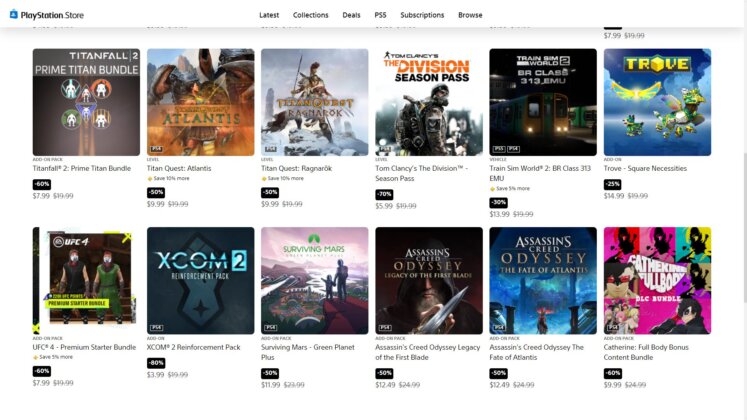
Task: Open Assassin's Creed Odyssey The Fate of Atlantis cover
Action: tap(543, 280)
